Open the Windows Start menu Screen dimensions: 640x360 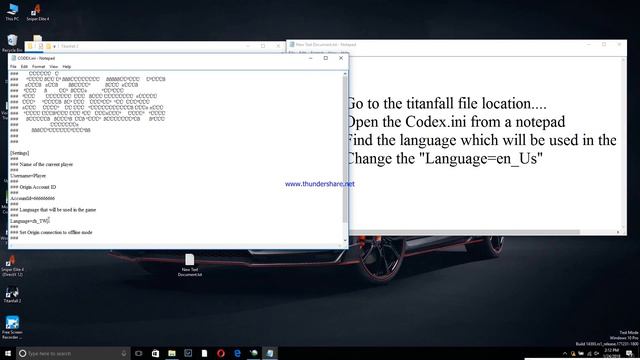(7, 353)
